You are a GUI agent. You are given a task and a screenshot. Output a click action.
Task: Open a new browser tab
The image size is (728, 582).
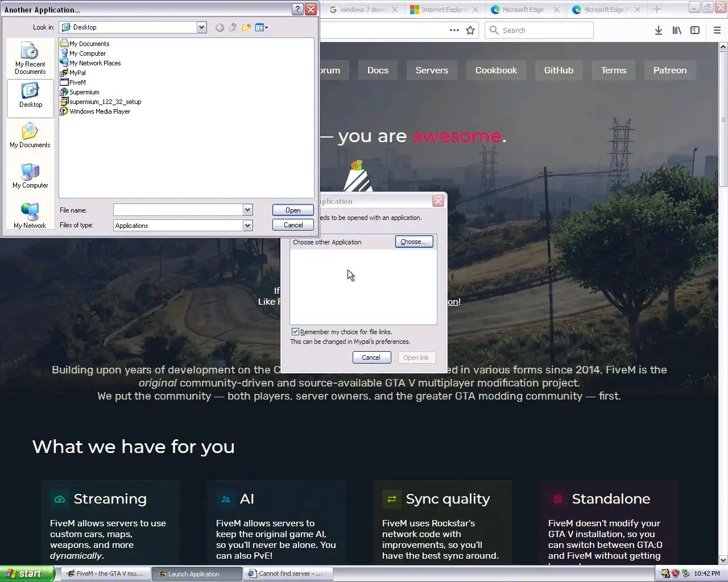coord(657,9)
